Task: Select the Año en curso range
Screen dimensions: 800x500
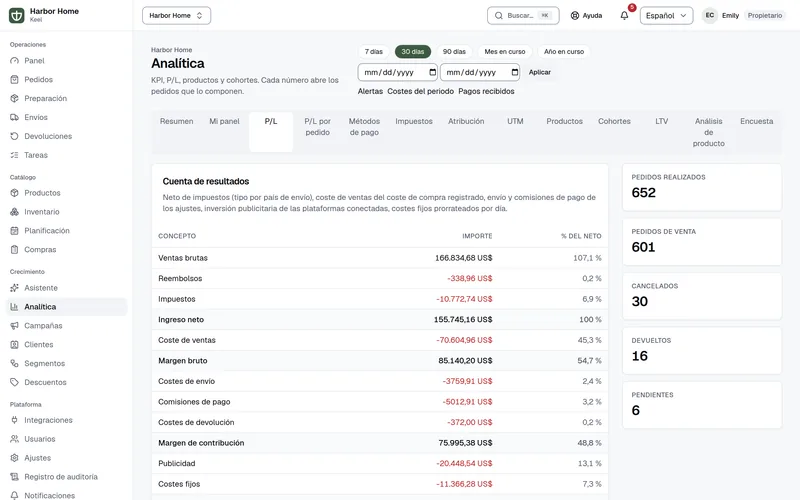Action: [564, 52]
